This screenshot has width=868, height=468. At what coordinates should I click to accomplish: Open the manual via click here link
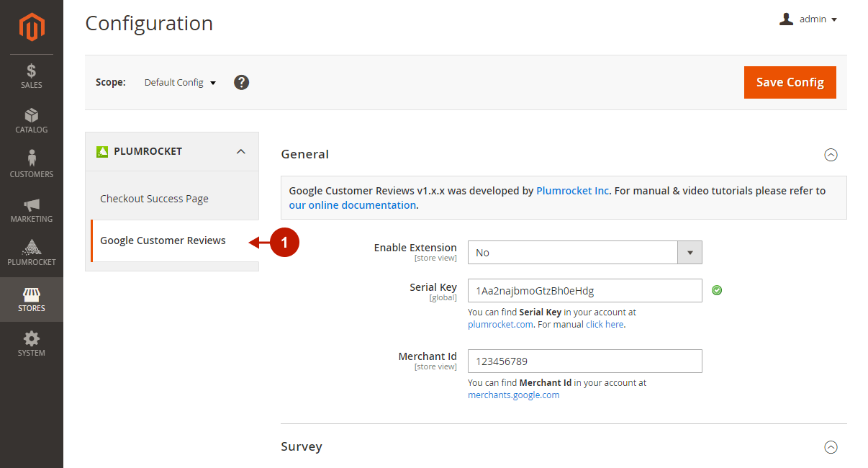(605, 325)
